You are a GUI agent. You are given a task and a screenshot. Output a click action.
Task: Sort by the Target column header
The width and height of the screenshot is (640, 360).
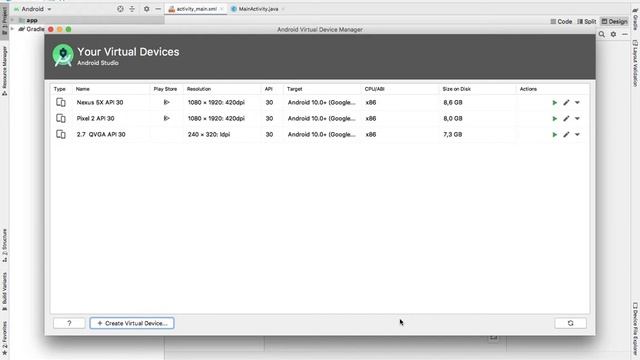pyautogui.click(x=294, y=89)
